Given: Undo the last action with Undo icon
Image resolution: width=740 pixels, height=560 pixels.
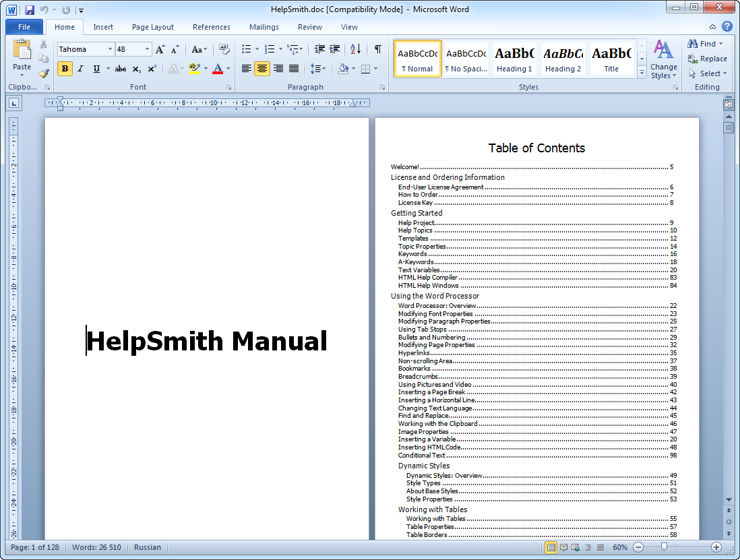Looking at the screenshot, I should click(x=44, y=10).
